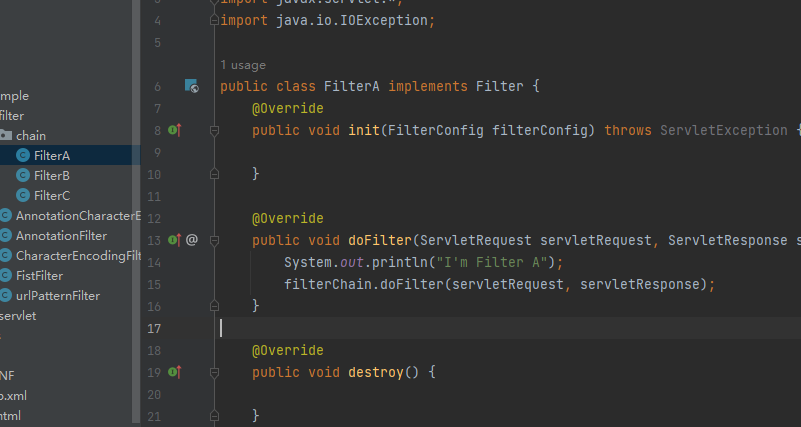Viewport: 801px width, 427px height.
Task: Click the class icon of FilterB
Action: click(23, 175)
